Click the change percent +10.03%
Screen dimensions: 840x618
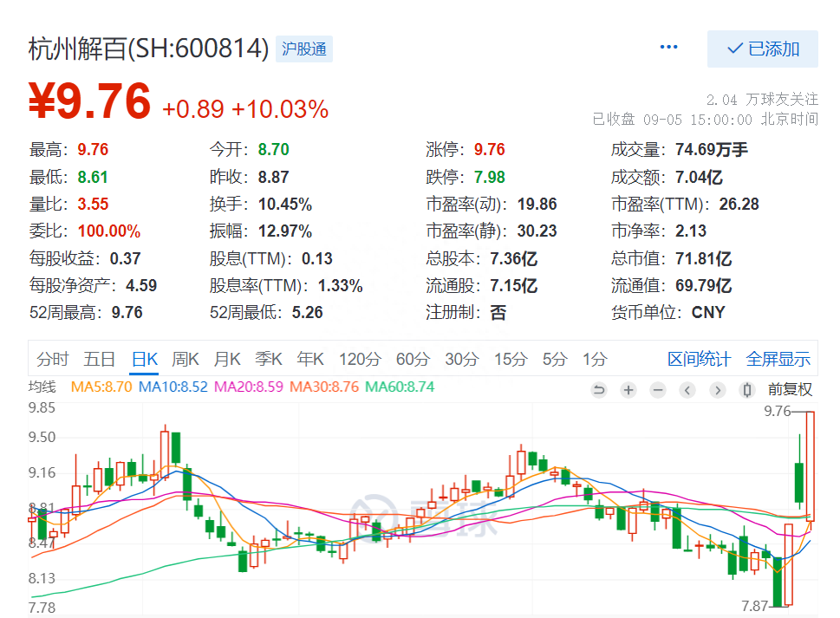point(280,109)
